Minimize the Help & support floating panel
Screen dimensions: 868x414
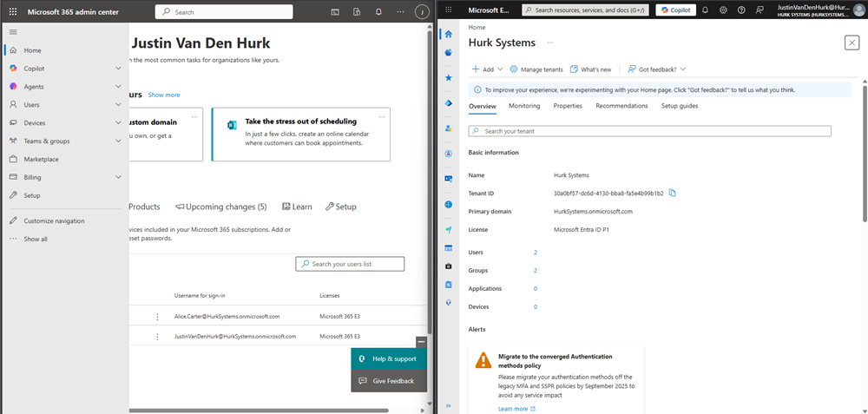(421, 342)
